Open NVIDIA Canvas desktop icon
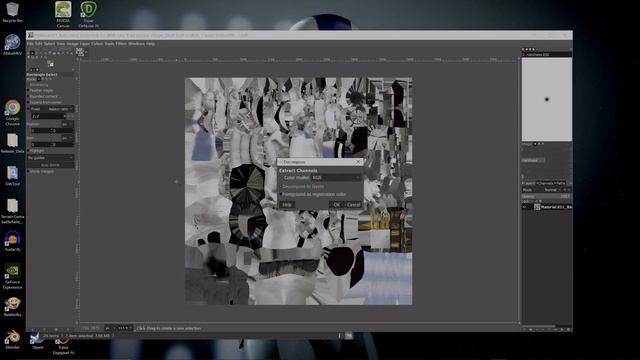Image resolution: width=640 pixels, height=360 pixels. [63, 15]
